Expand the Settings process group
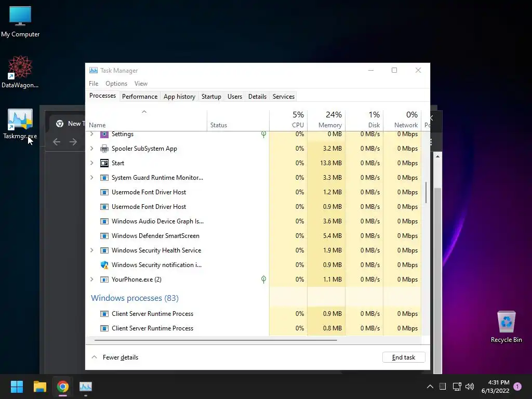 click(x=91, y=134)
